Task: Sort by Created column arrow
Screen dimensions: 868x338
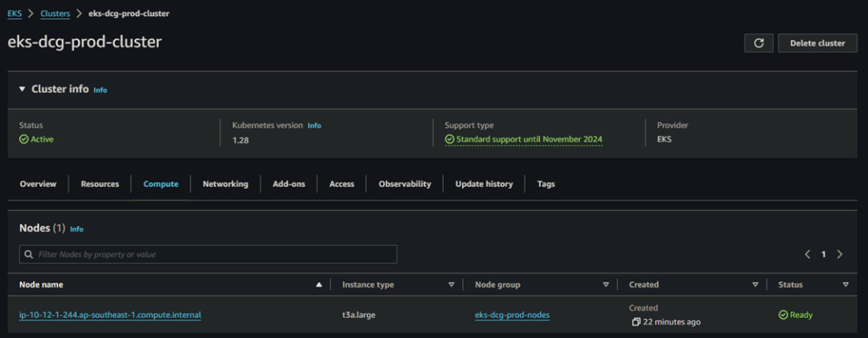Action: 755,284
